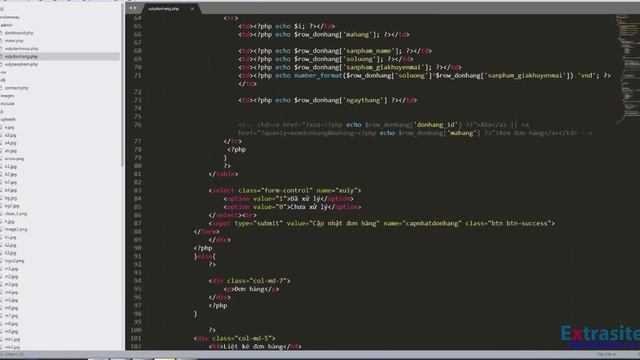This screenshot has height=360, width=640.
Task: Click the Tab Size indicator in status bar
Action: coord(607,354)
